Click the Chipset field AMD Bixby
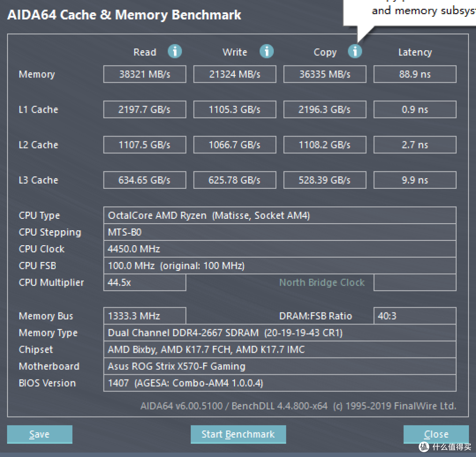The height and width of the screenshot is (457, 476). coord(280,349)
